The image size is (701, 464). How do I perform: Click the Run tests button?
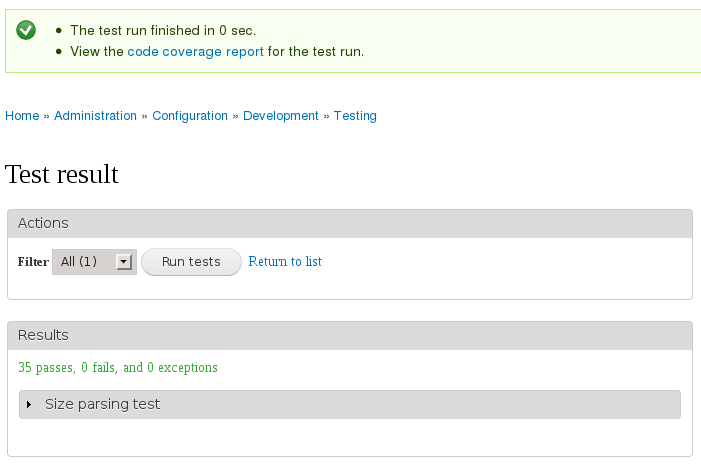point(191,262)
